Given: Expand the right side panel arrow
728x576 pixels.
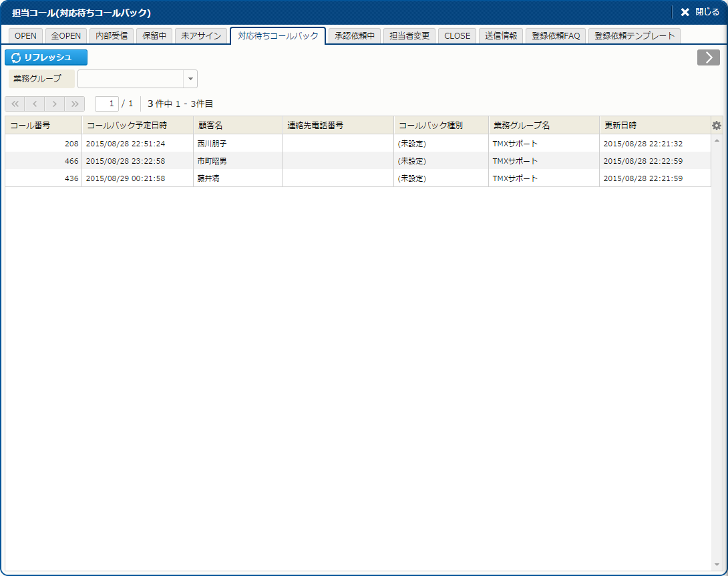Looking at the screenshot, I should pos(708,57).
